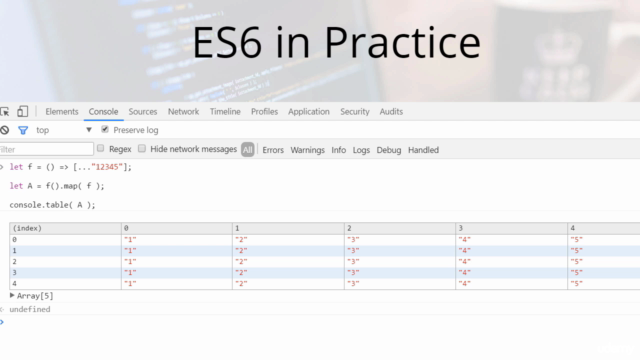The height and width of the screenshot is (360, 640).
Task: Click the let A = f().map( f ); line
Action: (57, 186)
